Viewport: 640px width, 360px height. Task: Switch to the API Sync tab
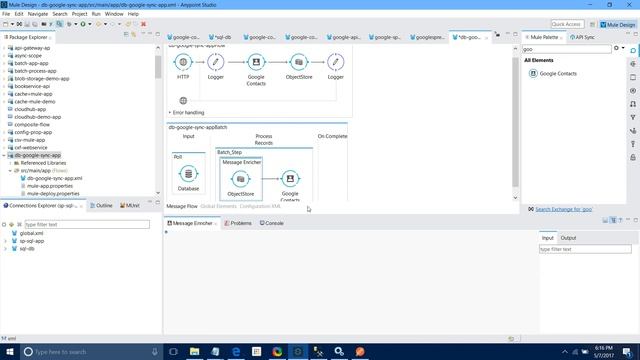(582, 37)
